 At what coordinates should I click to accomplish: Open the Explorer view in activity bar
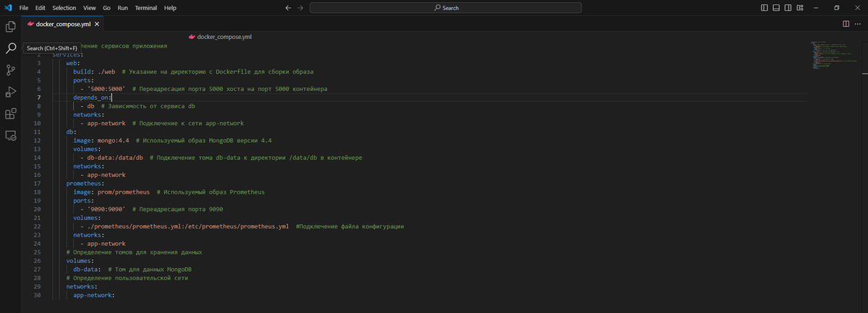tap(11, 27)
